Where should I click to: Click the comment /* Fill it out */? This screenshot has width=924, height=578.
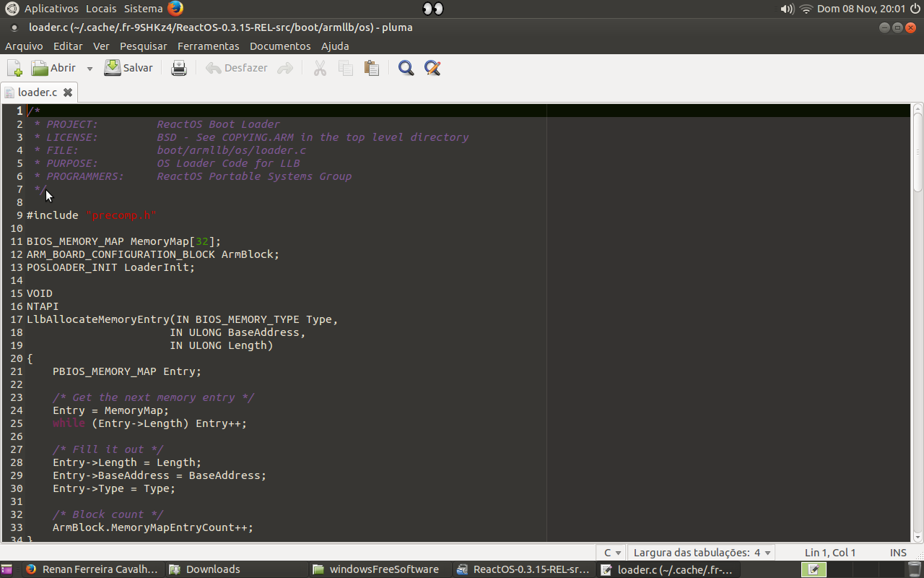pyautogui.click(x=108, y=449)
